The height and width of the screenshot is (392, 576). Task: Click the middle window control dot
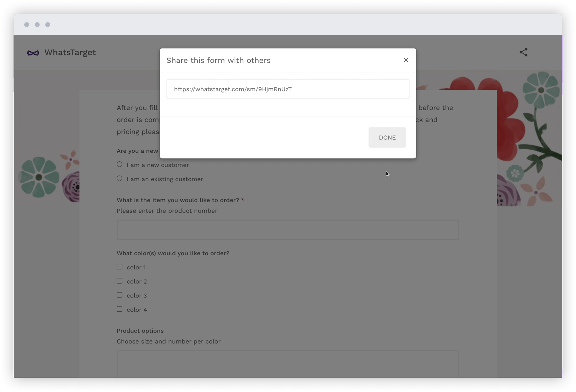coord(37,25)
